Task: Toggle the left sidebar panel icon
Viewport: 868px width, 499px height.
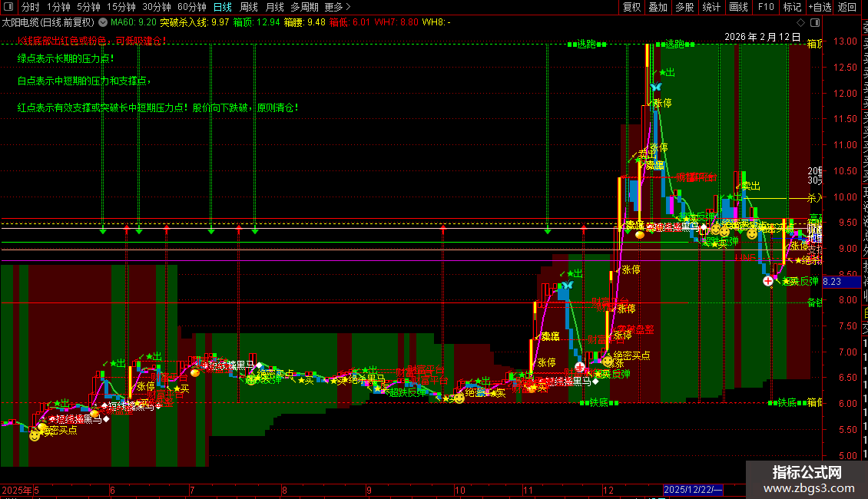Action: [8, 7]
